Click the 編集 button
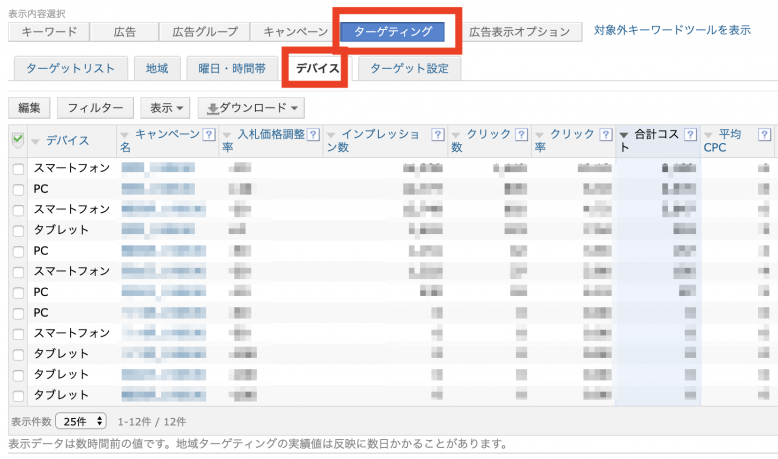The height and width of the screenshot is (459, 778). click(29, 107)
